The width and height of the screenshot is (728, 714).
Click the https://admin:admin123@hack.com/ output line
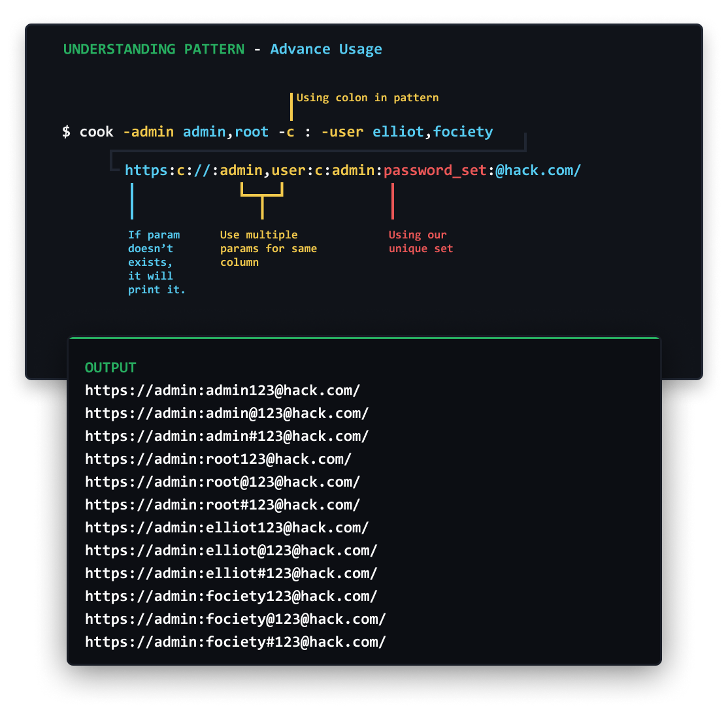click(222, 391)
